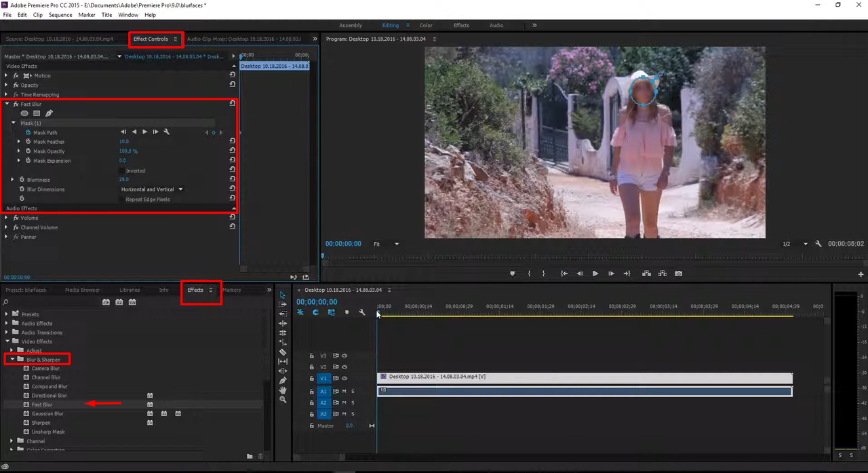Choose the Selection arrow tool

pyautogui.click(x=283, y=295)
